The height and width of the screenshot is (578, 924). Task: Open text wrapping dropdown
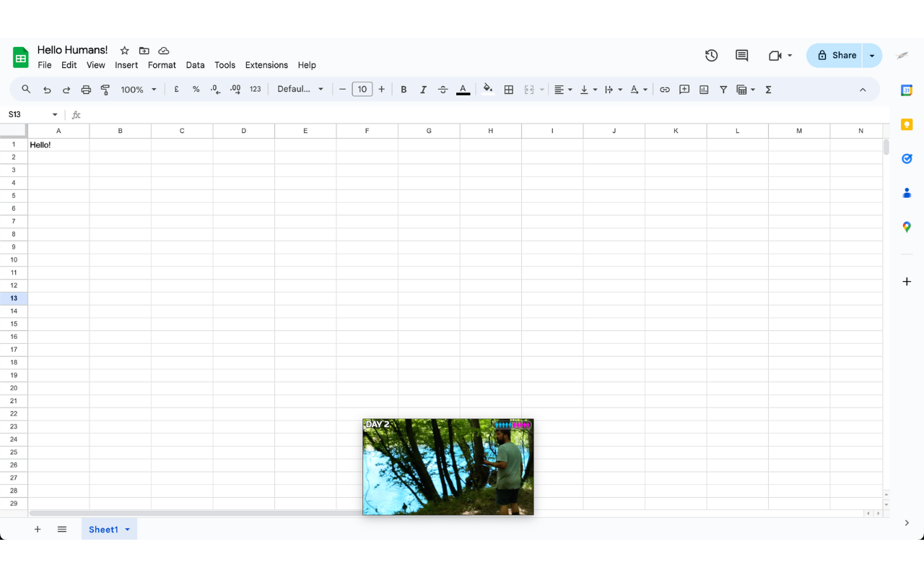coord(614,90)
